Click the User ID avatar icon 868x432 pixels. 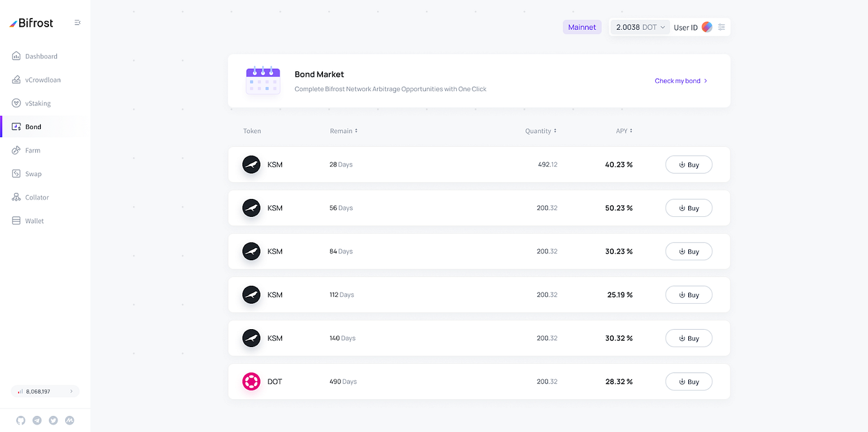point(707,27)
